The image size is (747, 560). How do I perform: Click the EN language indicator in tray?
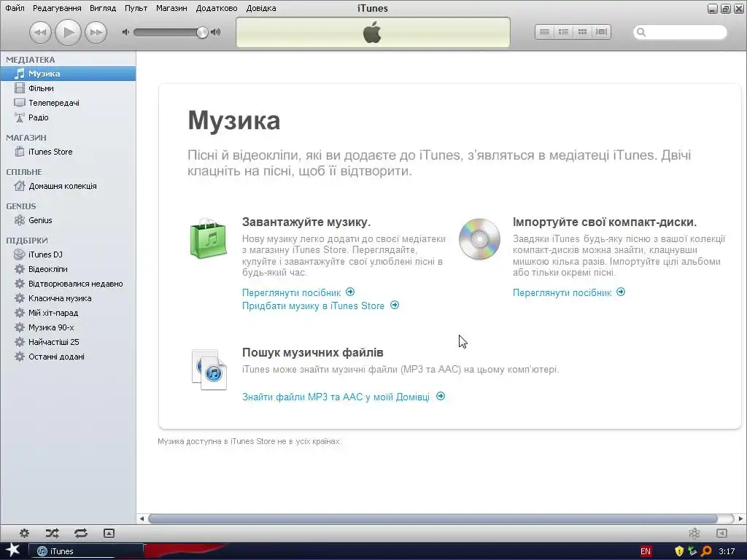pyautogui.click(x=646, y=551)
